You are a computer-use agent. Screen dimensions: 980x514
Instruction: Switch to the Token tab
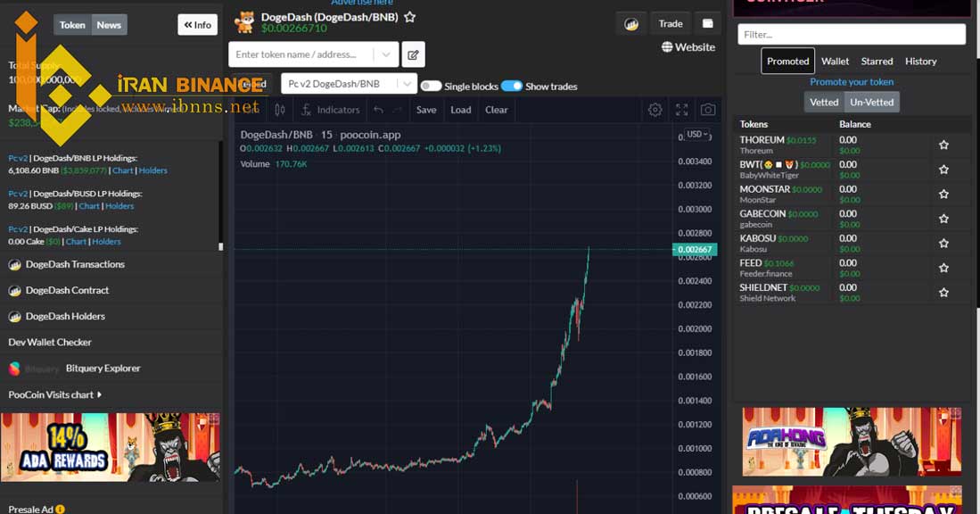[x=72, y=25]
